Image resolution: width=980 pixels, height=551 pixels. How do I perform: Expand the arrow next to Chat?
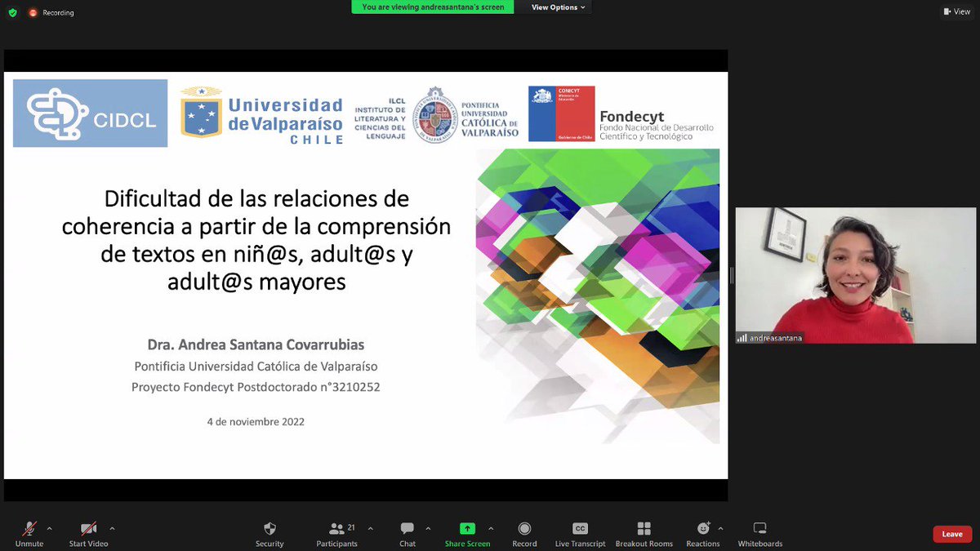click(428, 528)
